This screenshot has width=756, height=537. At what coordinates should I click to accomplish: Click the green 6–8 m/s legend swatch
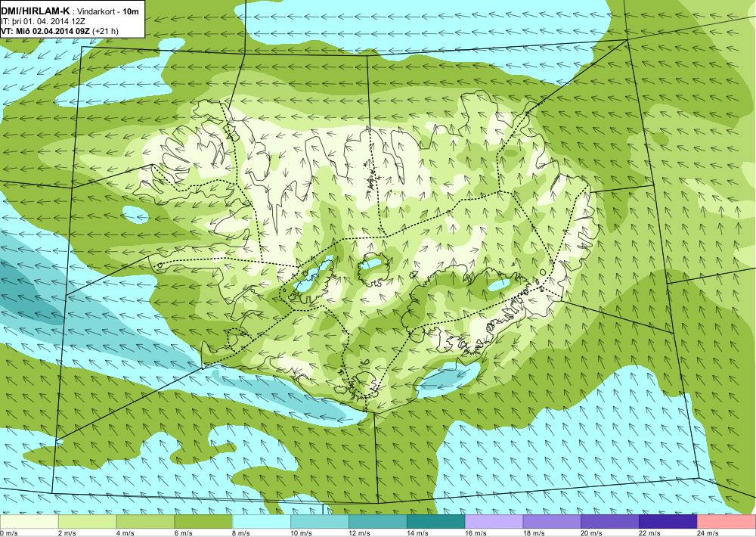203,522
